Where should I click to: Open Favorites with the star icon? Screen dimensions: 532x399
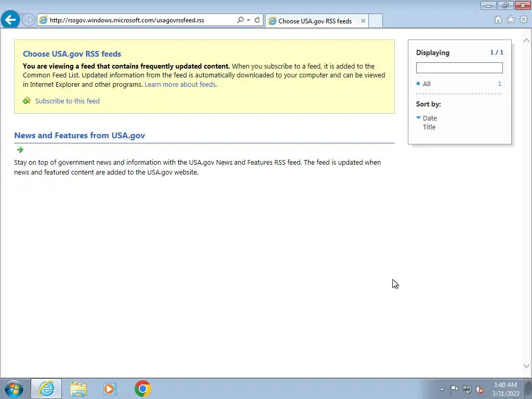[x=511, y=20]
